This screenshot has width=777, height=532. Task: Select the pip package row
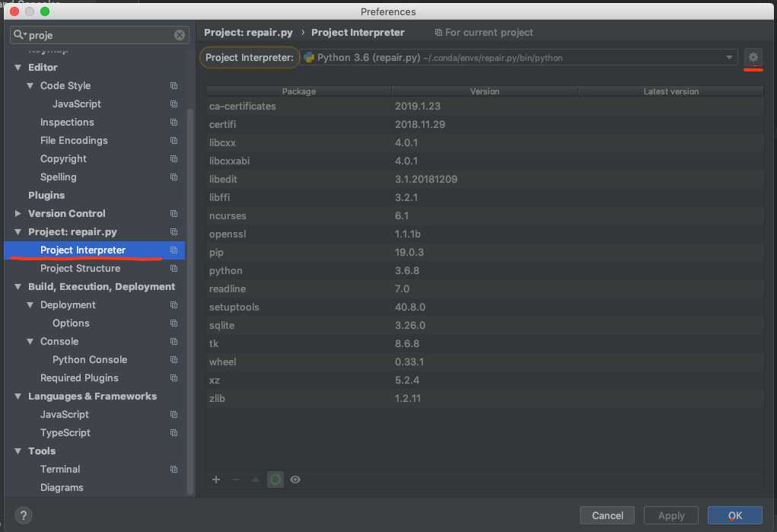(x=485, y=253)
